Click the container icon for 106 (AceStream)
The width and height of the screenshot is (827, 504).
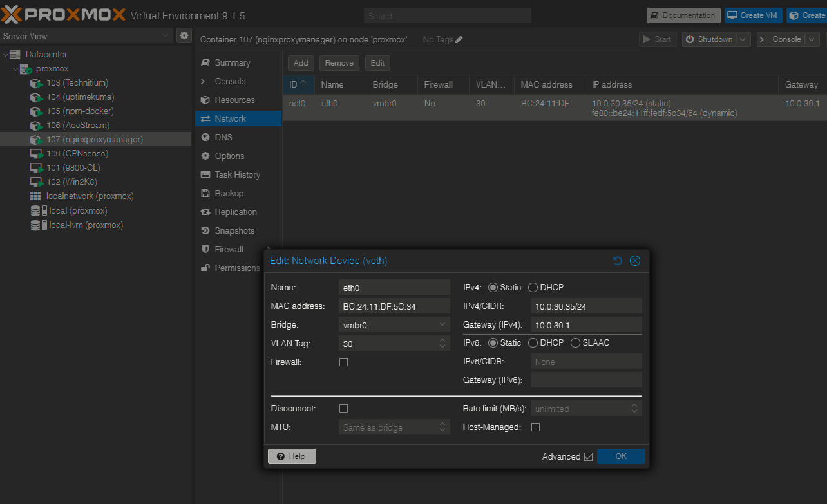(36, 126)
